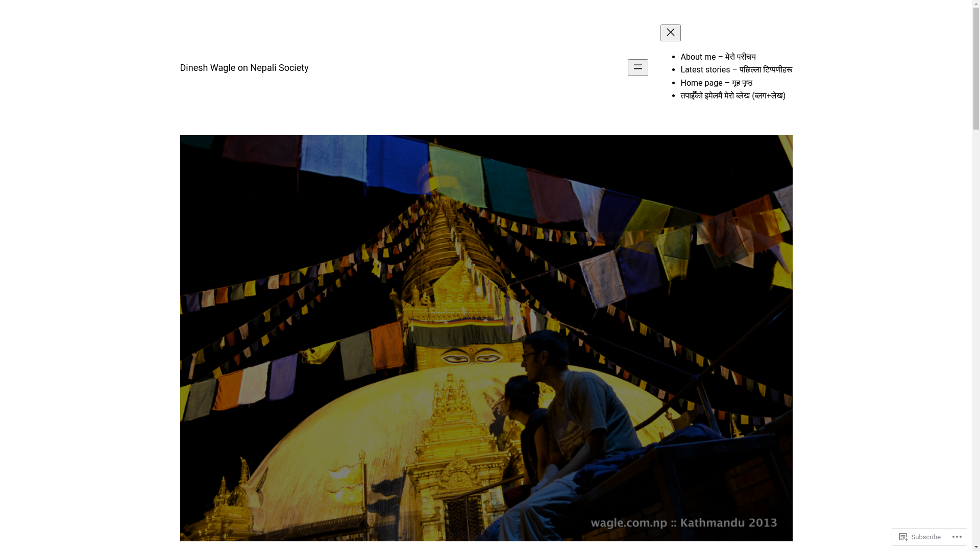Image resolution: width=980 pixels, height=551 pixels.
Task: Open the hamburger menu icon
Action: click(x=638, y=67)
